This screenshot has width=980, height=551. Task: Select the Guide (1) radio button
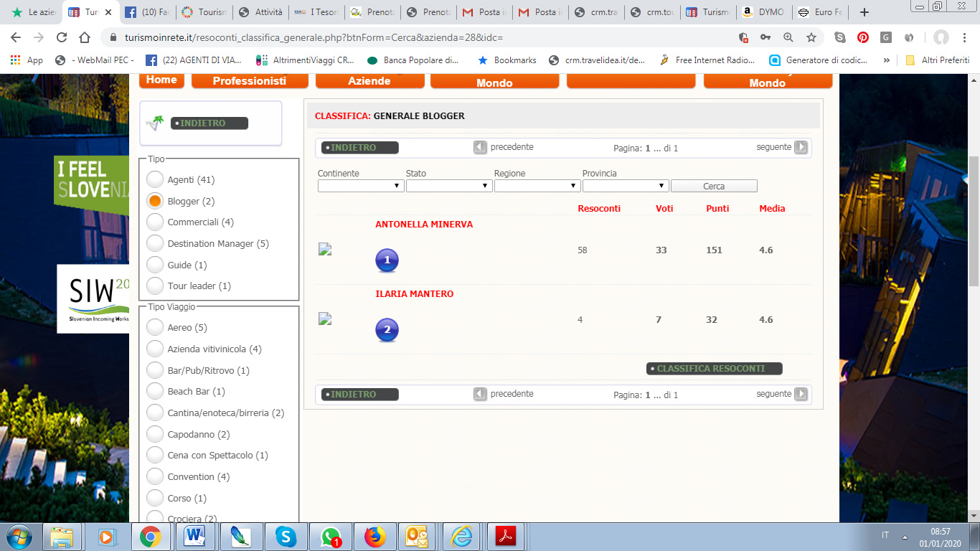click(x=155, y=265)
